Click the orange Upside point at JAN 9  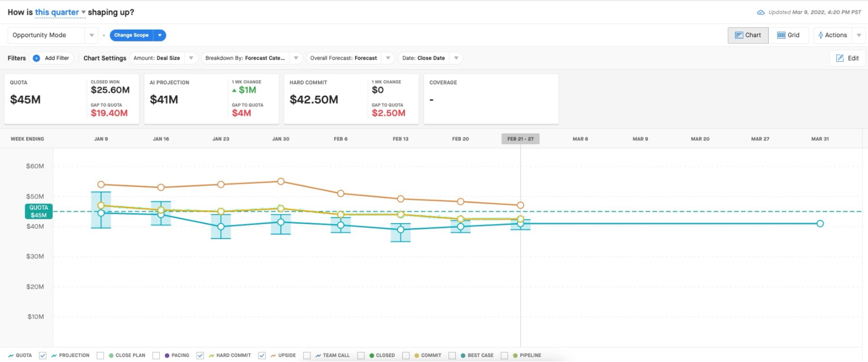coord(101,184)
